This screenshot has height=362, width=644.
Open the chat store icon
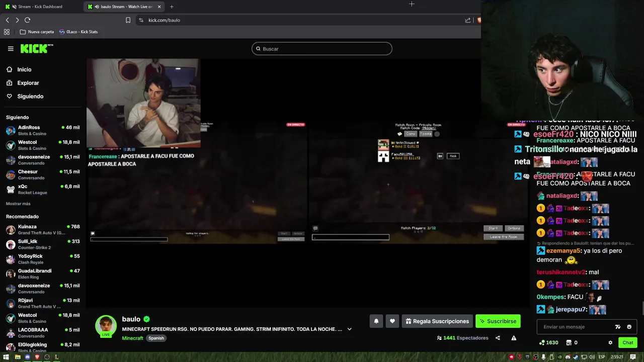coord(569,342)
